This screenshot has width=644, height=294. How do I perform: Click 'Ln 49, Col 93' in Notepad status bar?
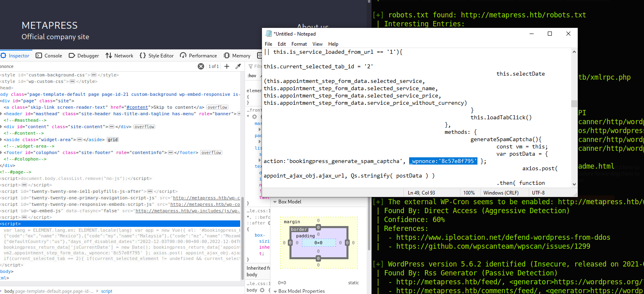click(422, 193)
